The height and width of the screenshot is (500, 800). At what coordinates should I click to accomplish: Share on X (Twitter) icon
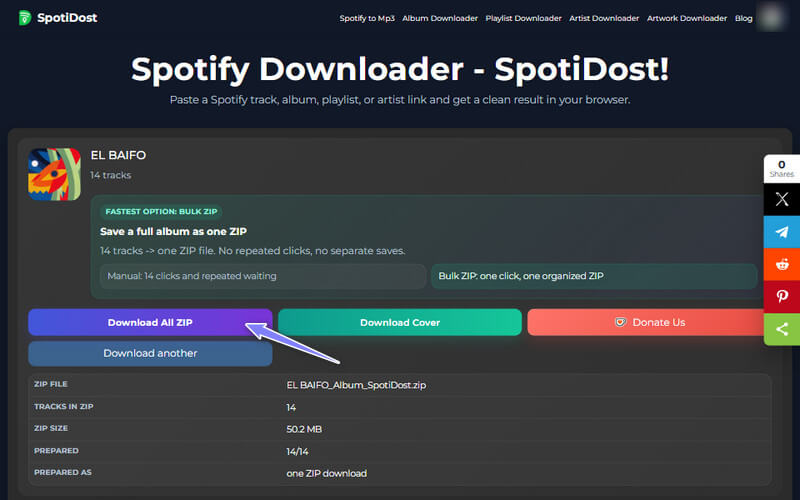click(x=782, y=199)
